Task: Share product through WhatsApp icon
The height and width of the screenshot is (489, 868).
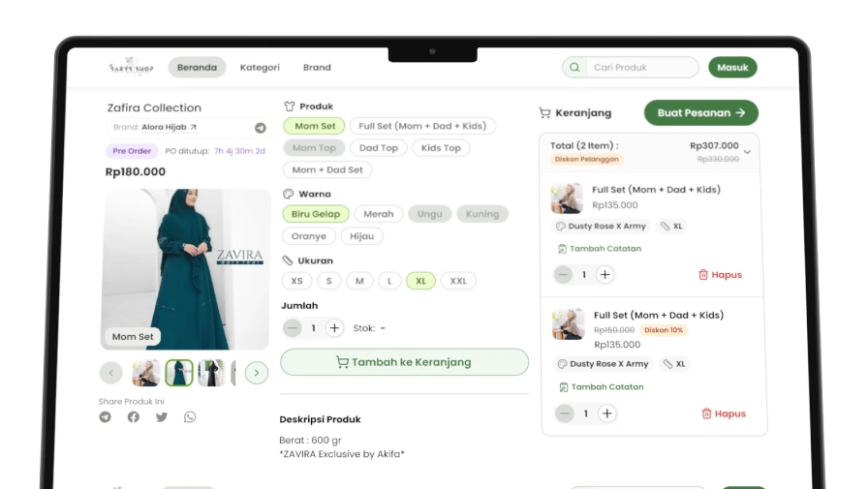Action: point(190,417)
